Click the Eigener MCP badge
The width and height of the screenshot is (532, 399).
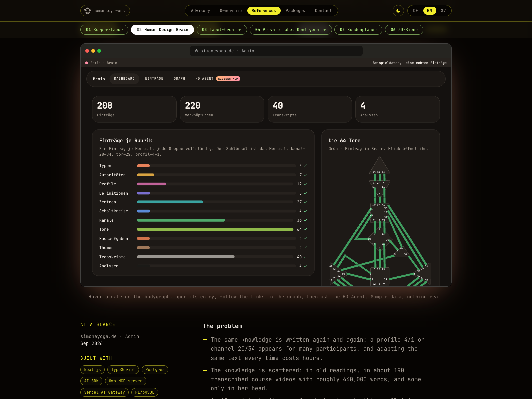tap(228, 79)
